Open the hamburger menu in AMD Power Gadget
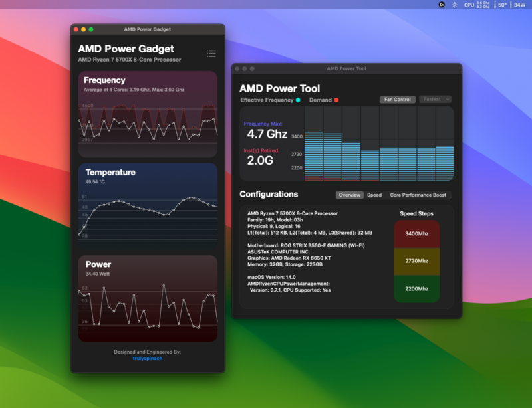 pos(211,53)
